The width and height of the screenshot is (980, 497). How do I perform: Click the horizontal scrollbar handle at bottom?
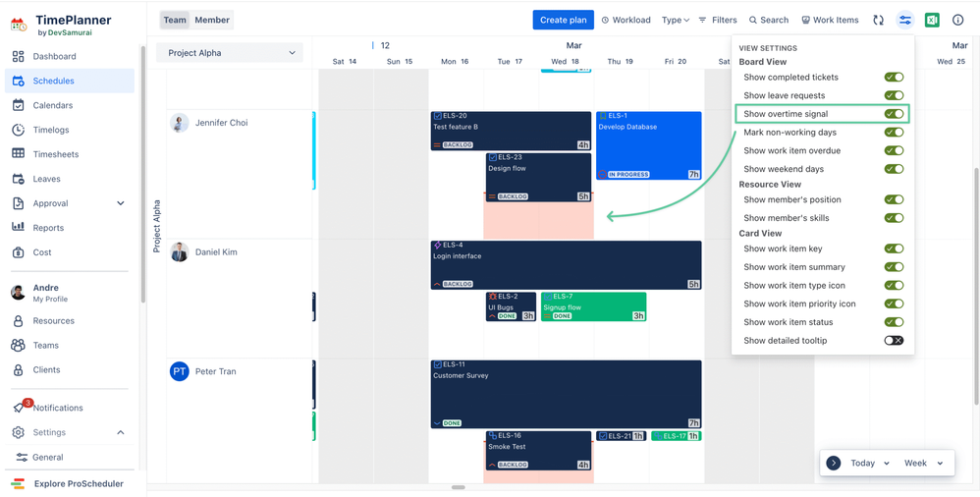459,487
